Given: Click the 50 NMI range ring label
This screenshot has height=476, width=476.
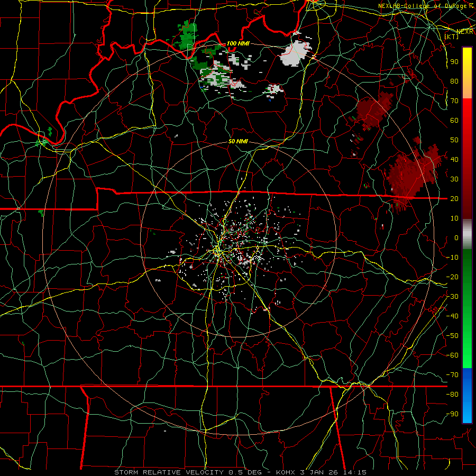Looking at the screenshot, I should point(238,141).
